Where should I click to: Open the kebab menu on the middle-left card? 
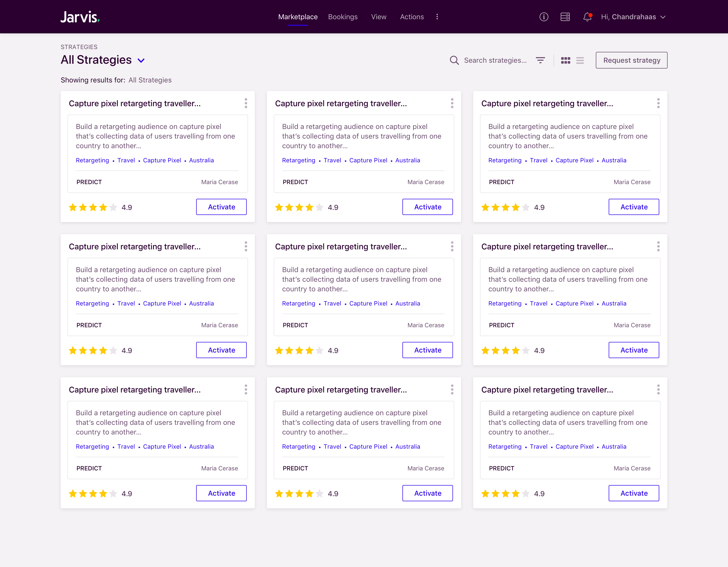pyautogui.click(x=246, y=247)
